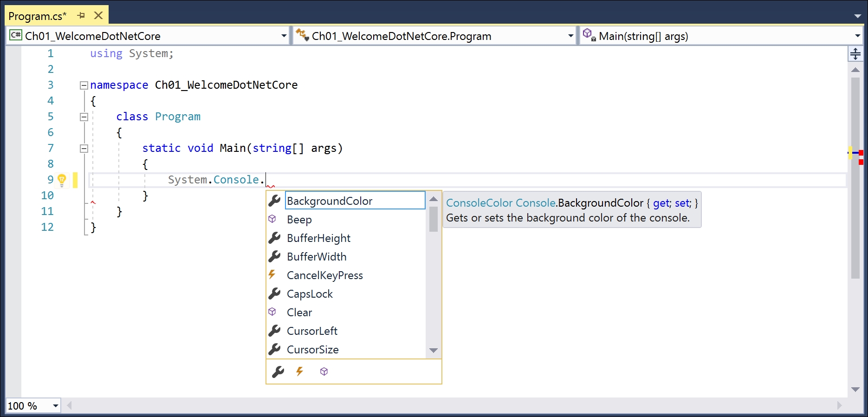Click the horizontal scroll right arrow
The width and height of the screenshot is (868, 417).
click(x=839, y=406)
